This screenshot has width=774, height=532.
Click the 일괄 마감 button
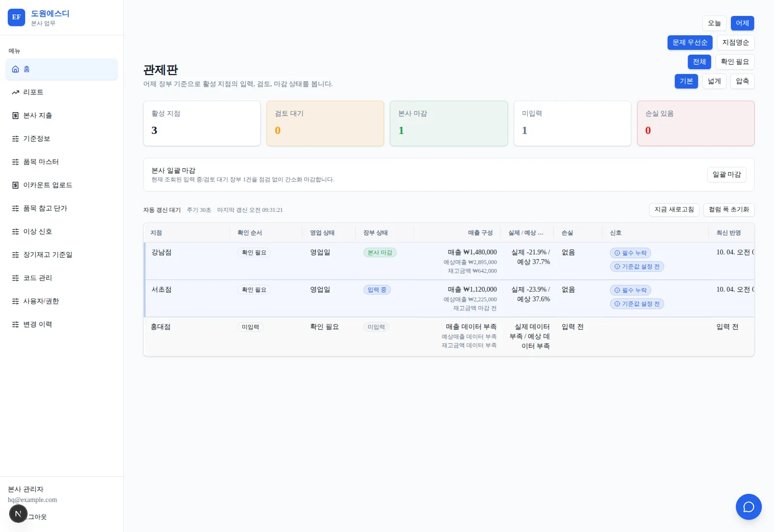(x=727, y=175)
